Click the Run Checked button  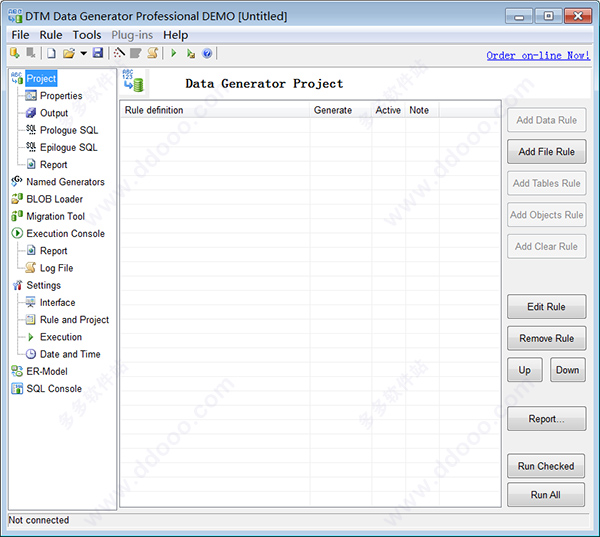click(546, 466)
